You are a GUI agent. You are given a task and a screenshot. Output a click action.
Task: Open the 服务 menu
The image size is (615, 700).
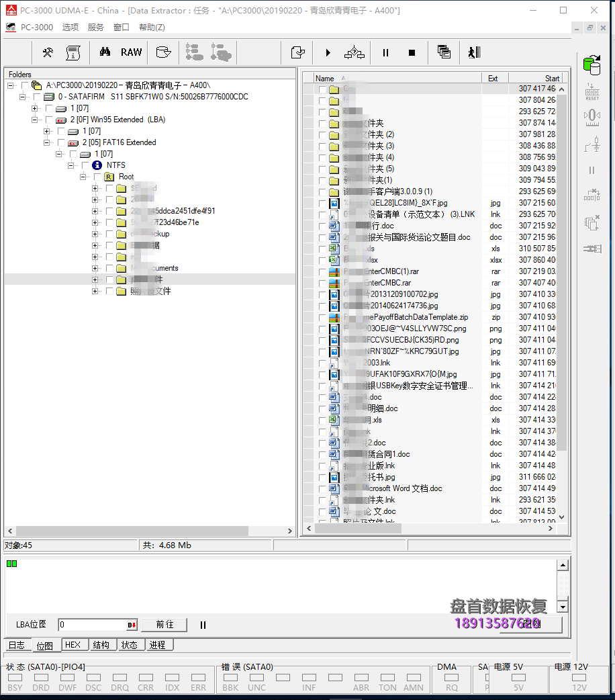(96, 28)
